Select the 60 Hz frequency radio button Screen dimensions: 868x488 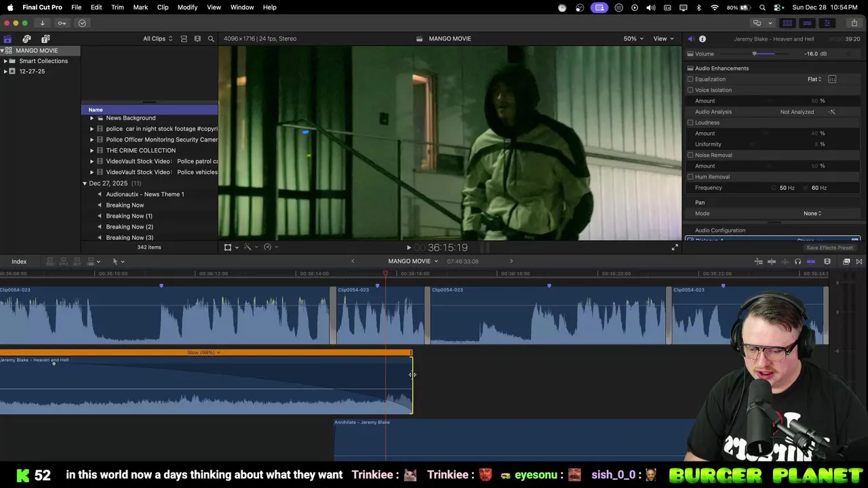tap(806, 188)
